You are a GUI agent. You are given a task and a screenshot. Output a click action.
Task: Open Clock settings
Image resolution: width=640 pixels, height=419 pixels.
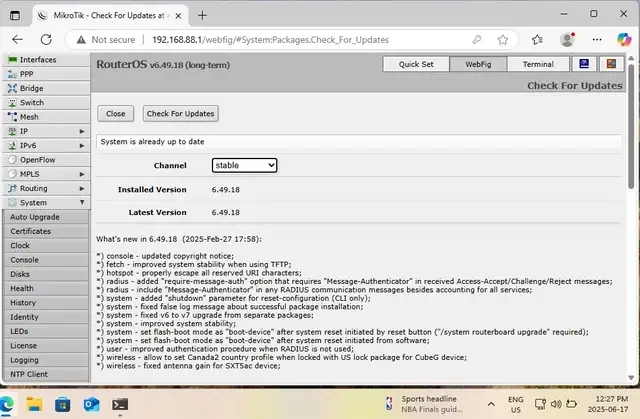[46, 246]
